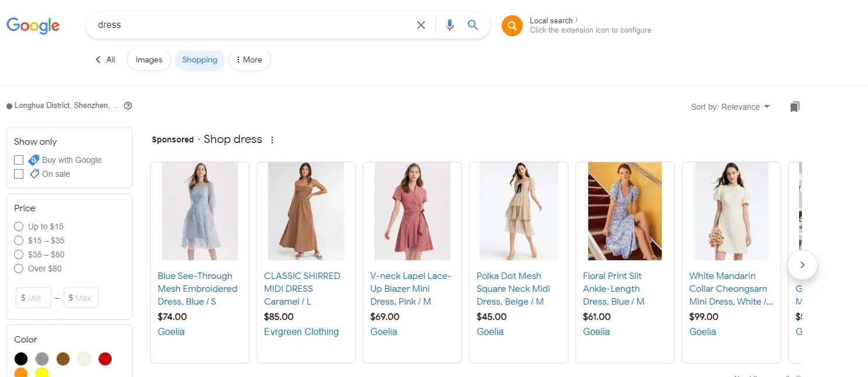Go back to the All results tab
The width and height of the screenshot is (868, 377).
click(106, 60)
